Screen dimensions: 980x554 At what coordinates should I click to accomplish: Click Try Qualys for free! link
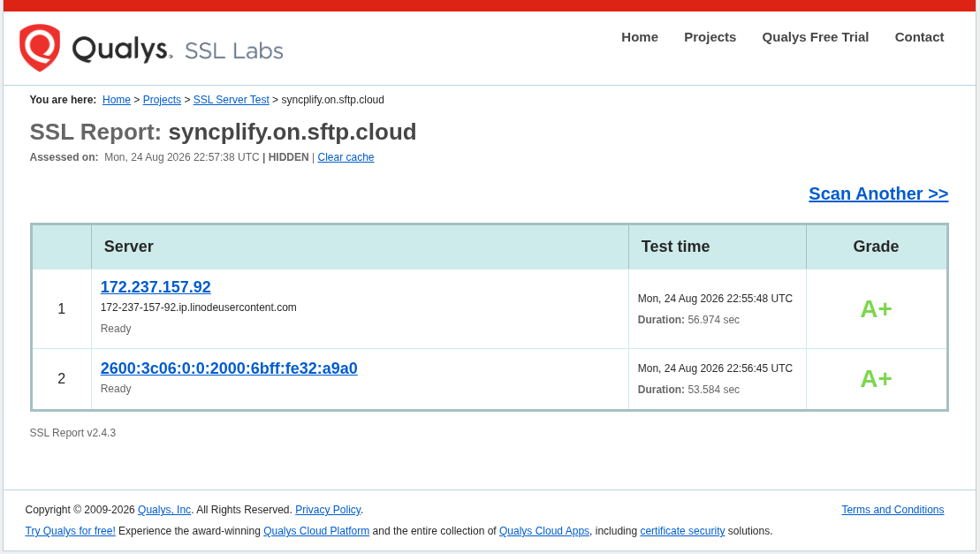(70, 531)
